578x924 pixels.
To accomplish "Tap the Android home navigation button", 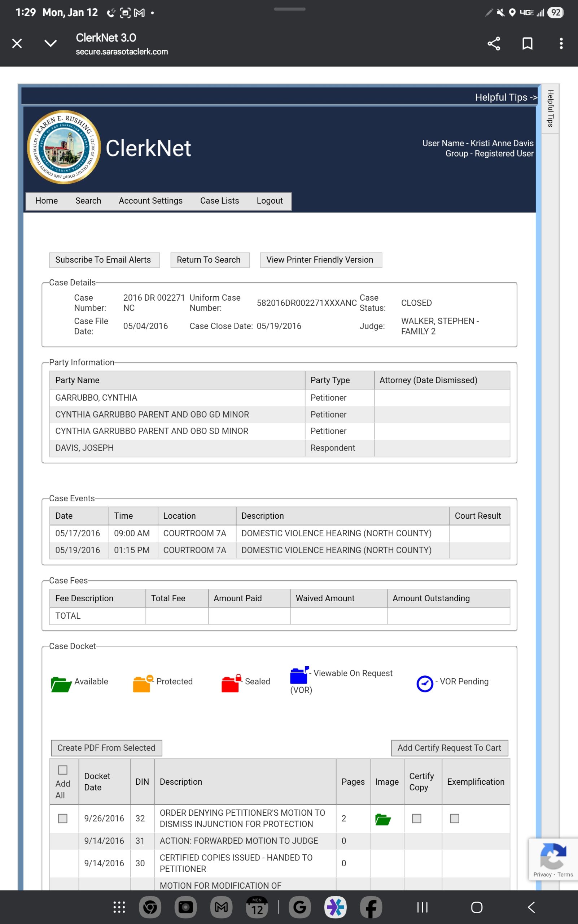I will point(477,907).
